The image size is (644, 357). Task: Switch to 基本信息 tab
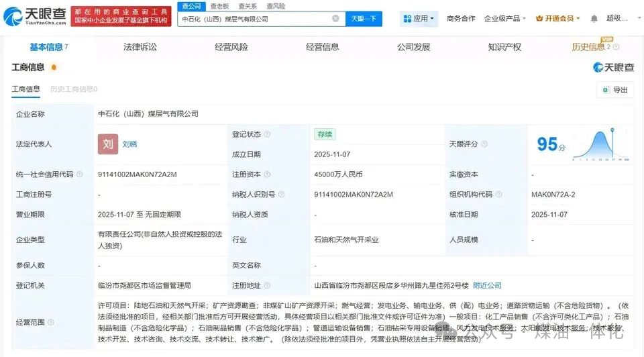(x=48, y=47)
